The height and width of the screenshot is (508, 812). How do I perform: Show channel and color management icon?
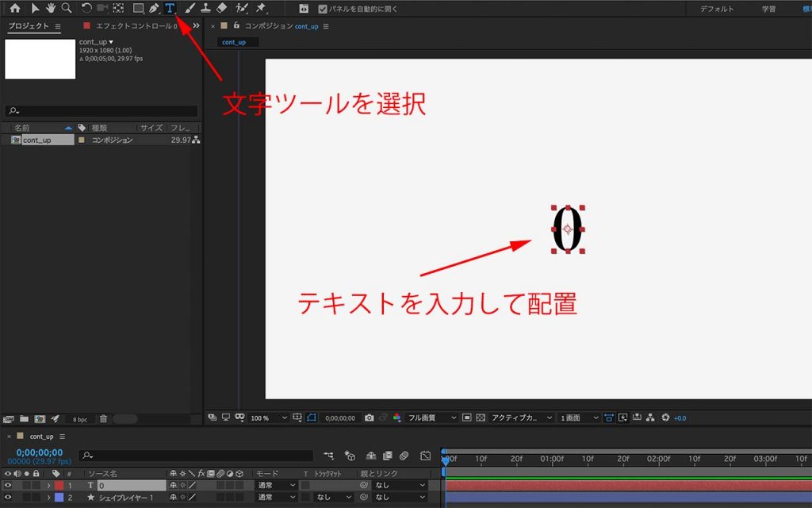(x=396, y=418)
